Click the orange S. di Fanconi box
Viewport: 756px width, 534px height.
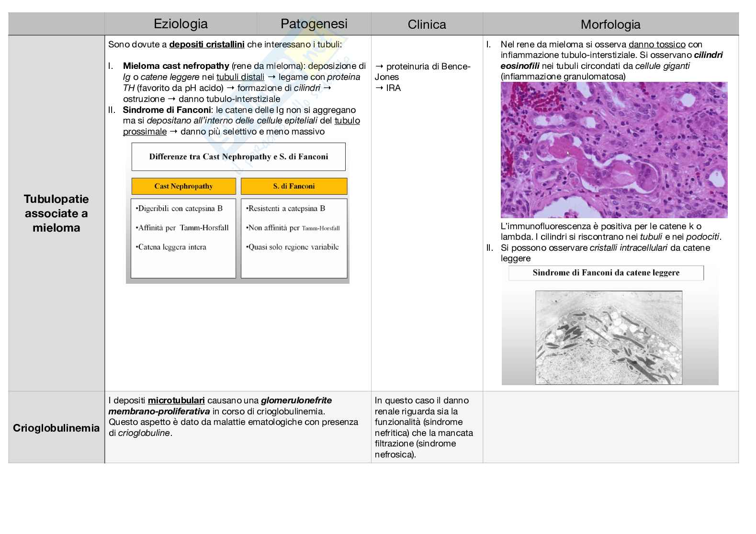tap(293, 186)
